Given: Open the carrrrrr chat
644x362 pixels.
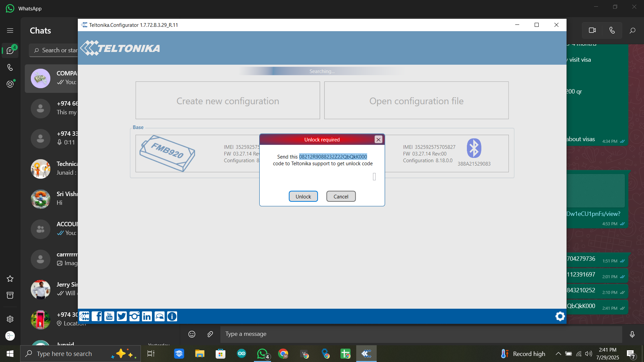Looking at the screenshot, I should tap(51, 259).
